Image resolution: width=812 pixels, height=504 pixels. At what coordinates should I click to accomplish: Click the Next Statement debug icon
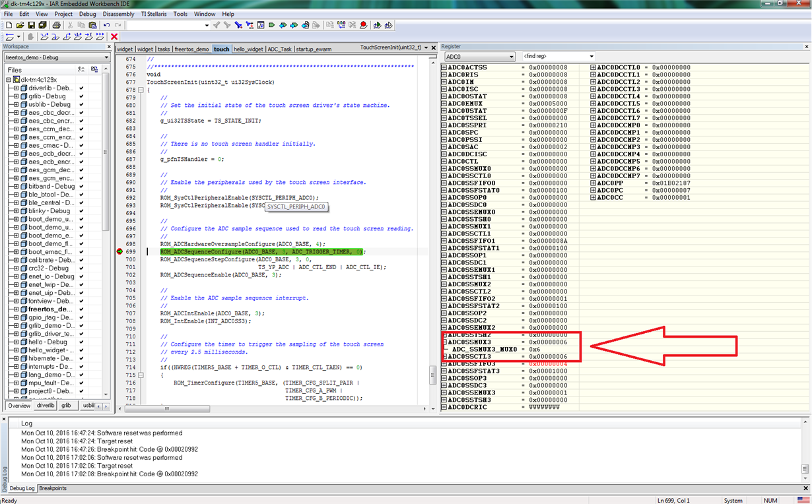point(78,37)
